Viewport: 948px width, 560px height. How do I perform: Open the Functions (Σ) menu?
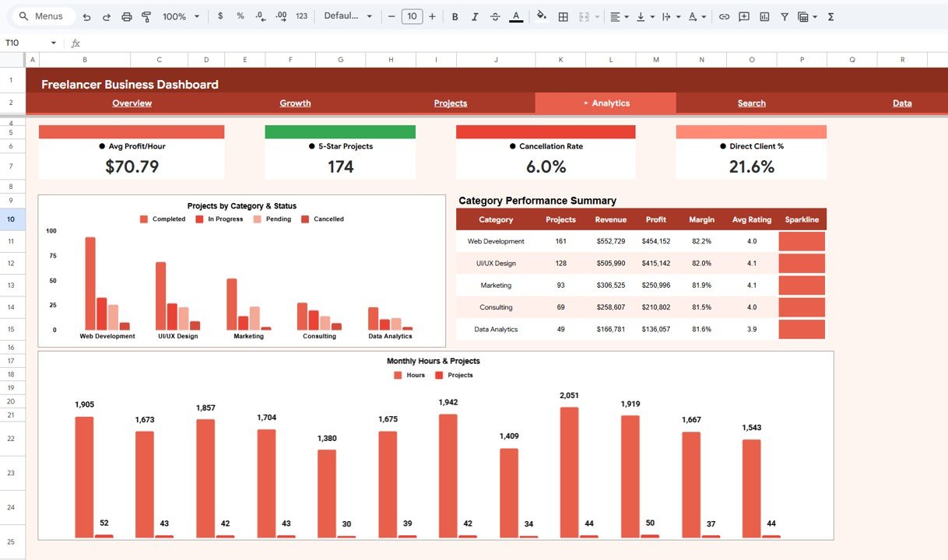(x=830, y=16)
